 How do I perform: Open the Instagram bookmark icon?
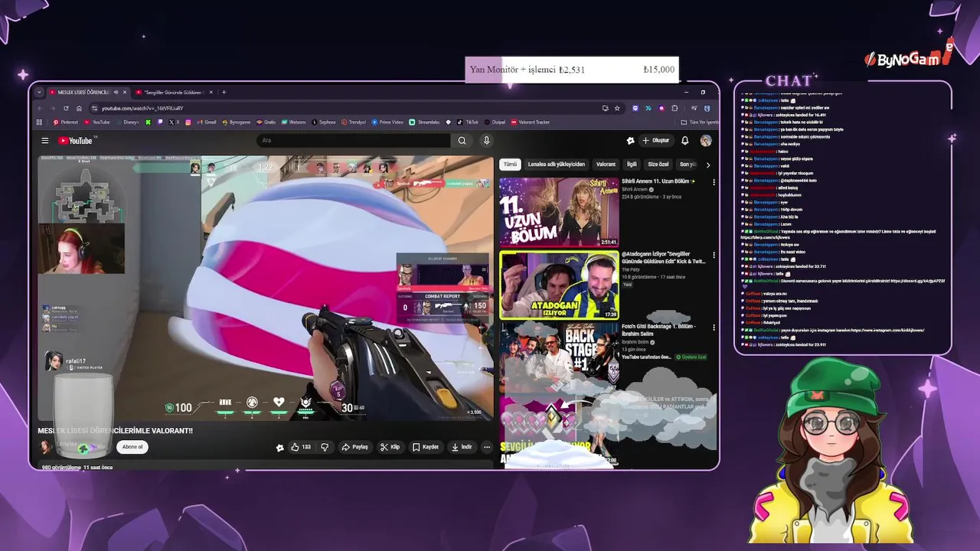tap(188, 122)
